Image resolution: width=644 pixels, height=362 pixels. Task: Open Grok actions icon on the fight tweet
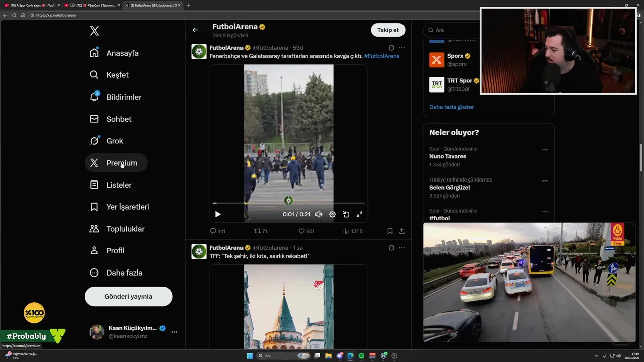coord(391,48)
